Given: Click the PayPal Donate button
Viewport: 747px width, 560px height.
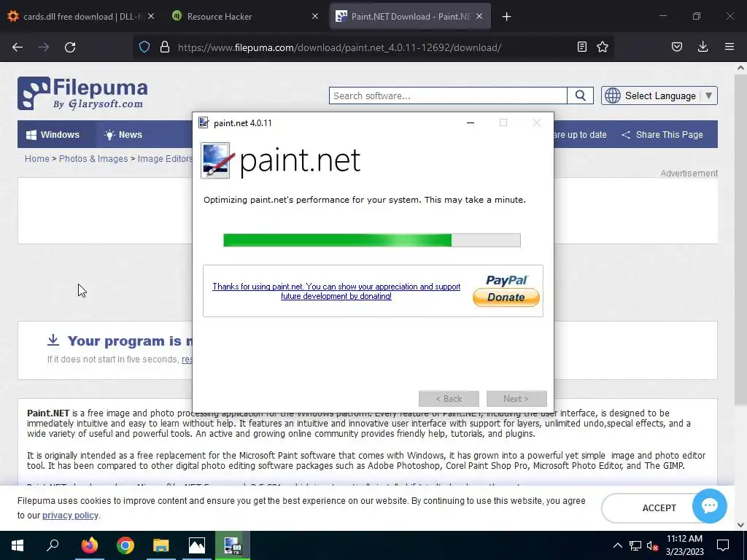Looking at the screenshot, I should pos(506,297).
